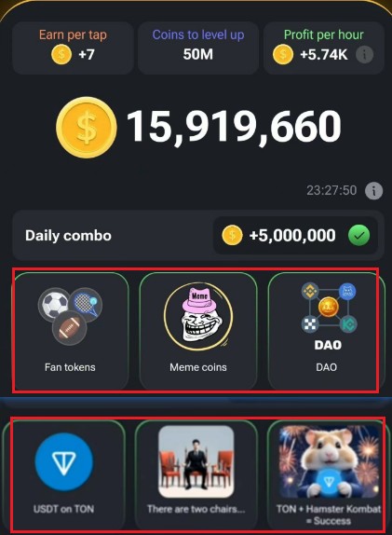Click the coin icon in Earn per tap
Screen dimensions: 392x535
coord(61,55)
